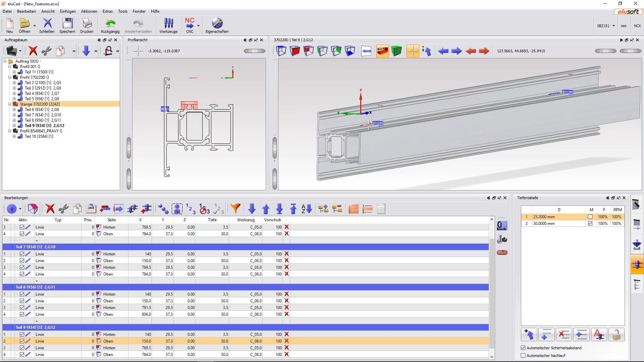644x362 pixels.
Task: Open the Extras menu
Action: [x=107, y=11]
